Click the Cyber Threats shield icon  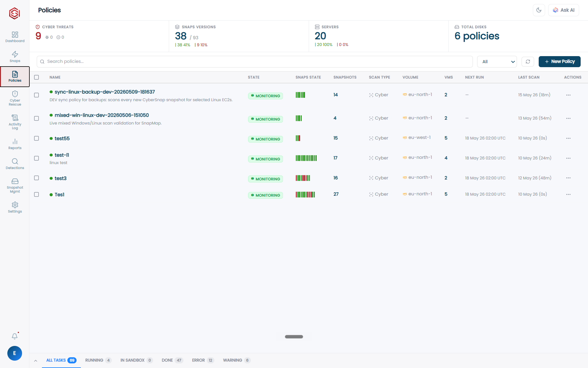click(38, 27)
